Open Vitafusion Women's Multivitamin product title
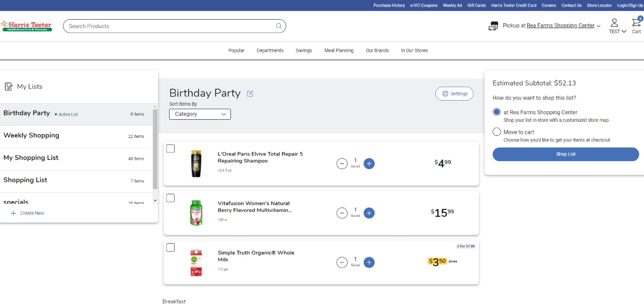The height and width of the screenshot is (304, 644). click(x=255, y=207)
